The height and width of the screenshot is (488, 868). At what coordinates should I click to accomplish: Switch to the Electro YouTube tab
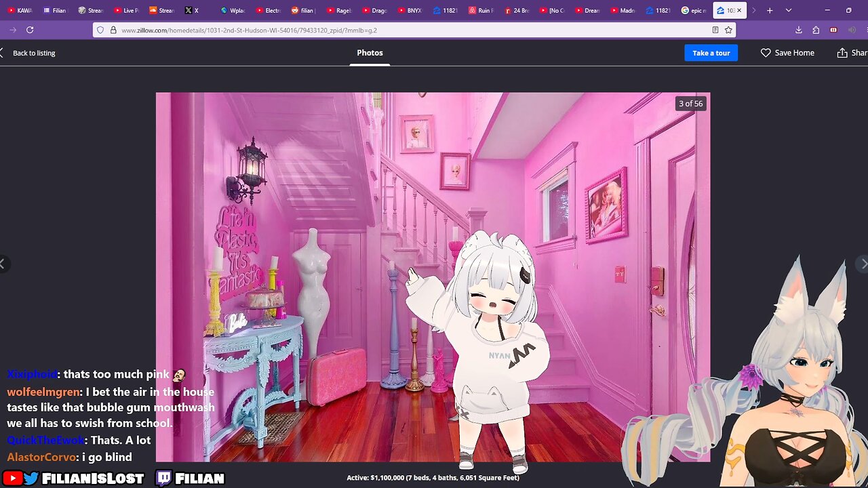pyautogui.click(x=268, y=10)
